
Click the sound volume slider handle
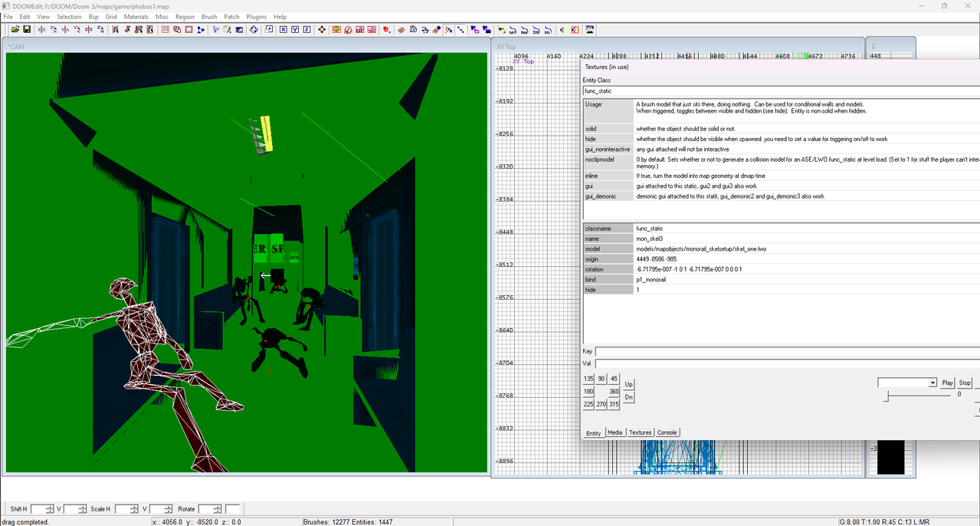(x=887, y=396)
